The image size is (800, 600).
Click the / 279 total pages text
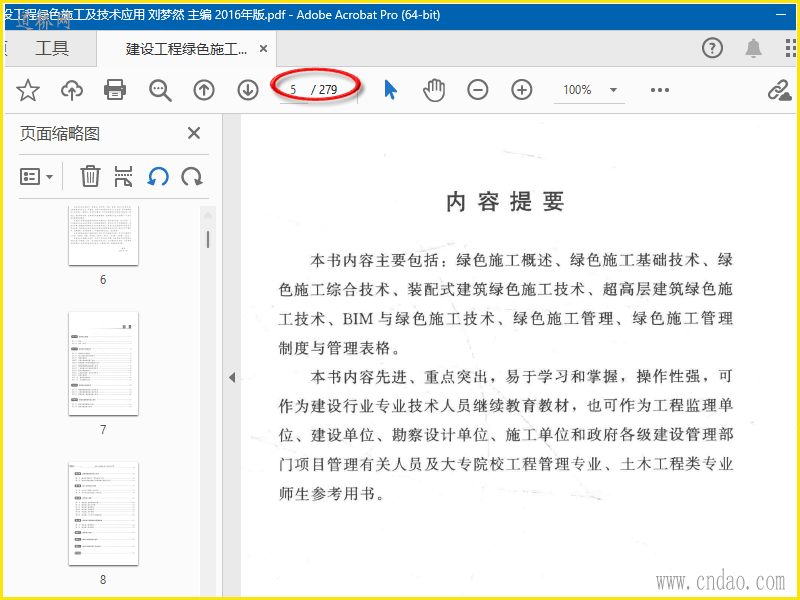[x=324, y=90]
